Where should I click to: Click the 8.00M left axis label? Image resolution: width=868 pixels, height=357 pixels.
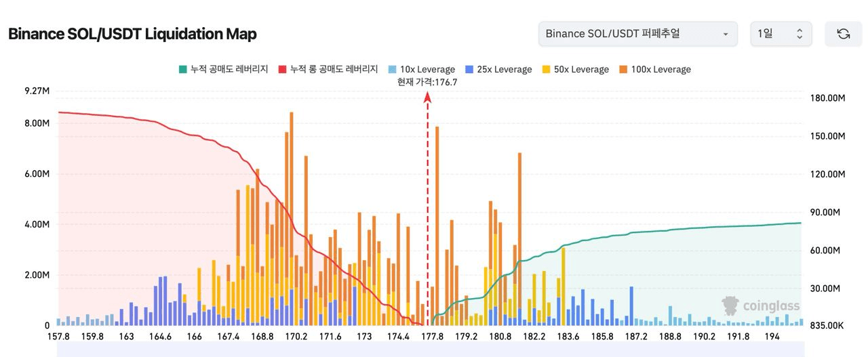pos(37,123)
